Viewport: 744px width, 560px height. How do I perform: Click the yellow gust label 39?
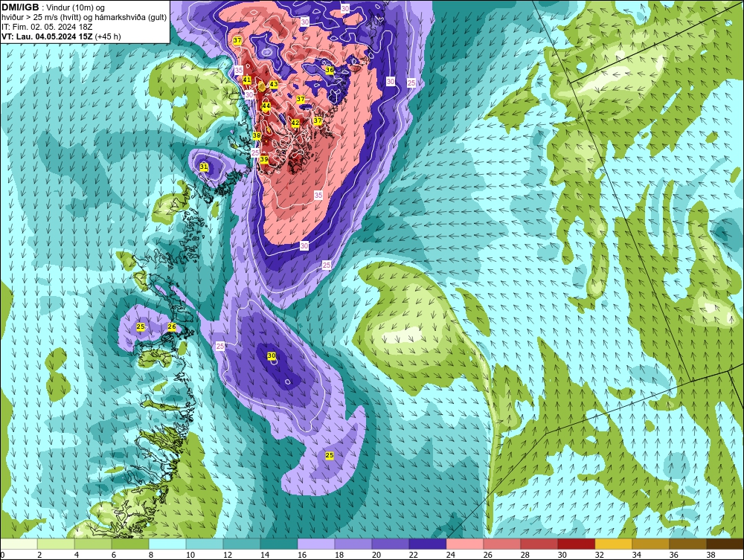(x=264, y=160)
